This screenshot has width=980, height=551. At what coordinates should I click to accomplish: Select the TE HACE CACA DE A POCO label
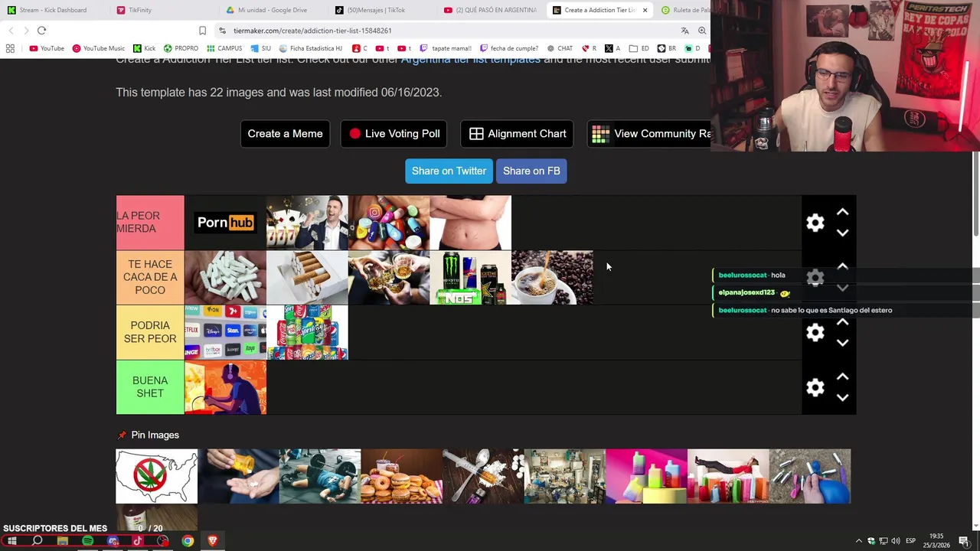150,277
